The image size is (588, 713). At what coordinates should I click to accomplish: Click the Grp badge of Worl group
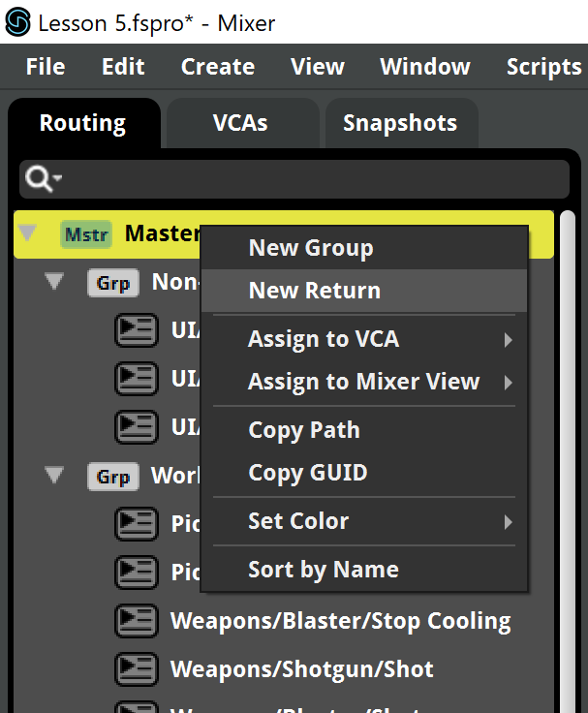[x=112, y=477]
